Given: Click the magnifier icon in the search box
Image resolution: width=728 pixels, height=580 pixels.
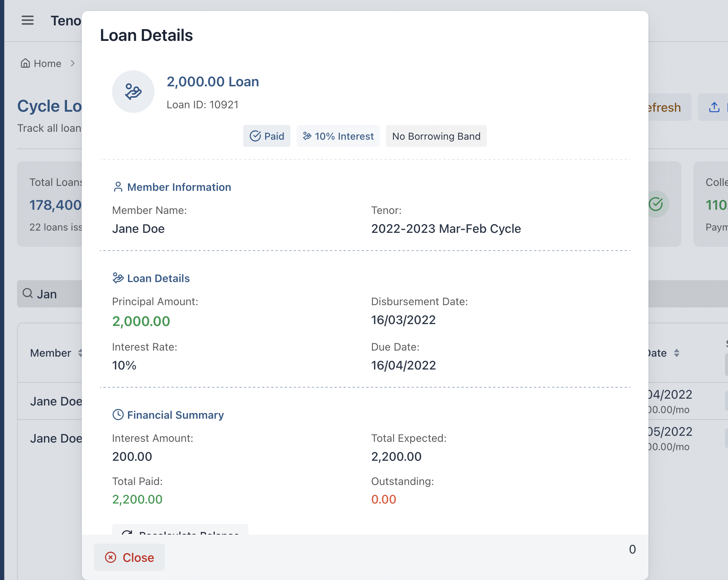Looking at the screenshot, I should click(x=27, y=293).
